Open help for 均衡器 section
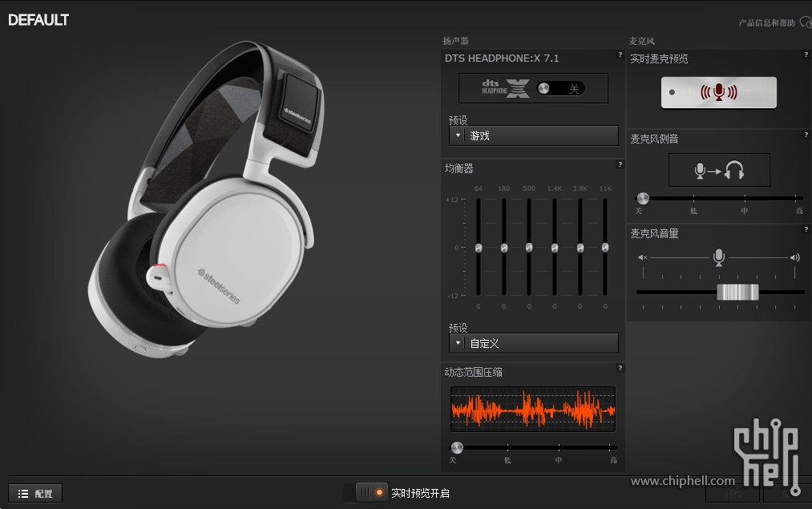Screen dimensions: 812x509 [x=620, y=164]
